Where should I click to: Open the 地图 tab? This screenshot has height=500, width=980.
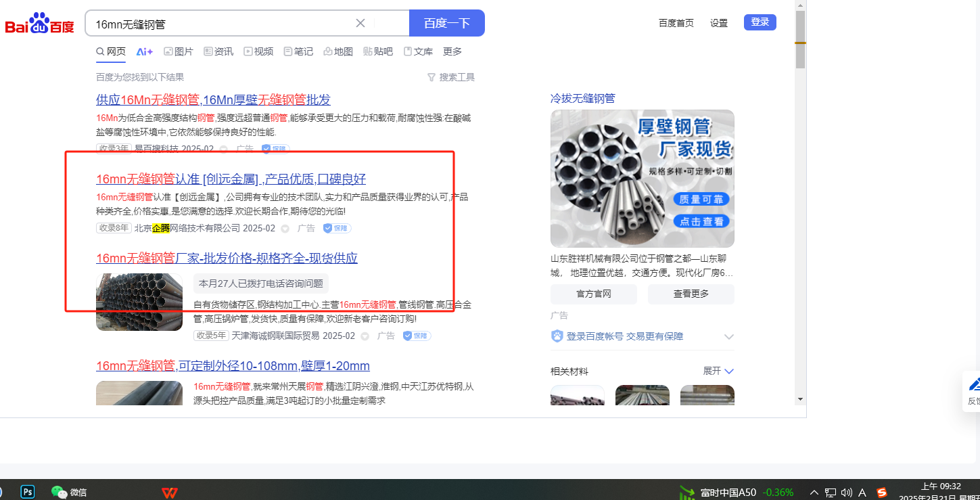click(x=338, y=51)
